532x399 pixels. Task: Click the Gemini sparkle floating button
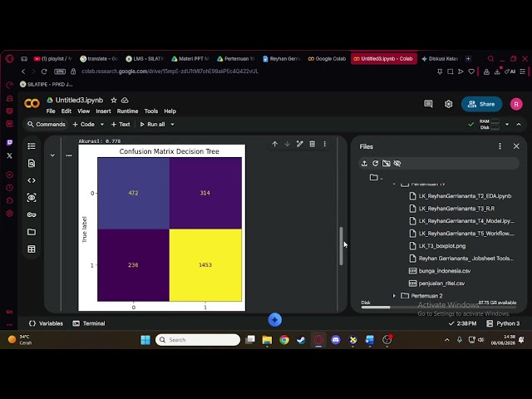point(275,320)
